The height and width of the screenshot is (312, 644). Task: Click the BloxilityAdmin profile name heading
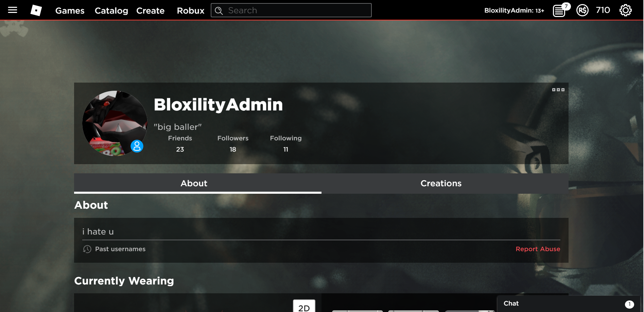pos(218,104)
